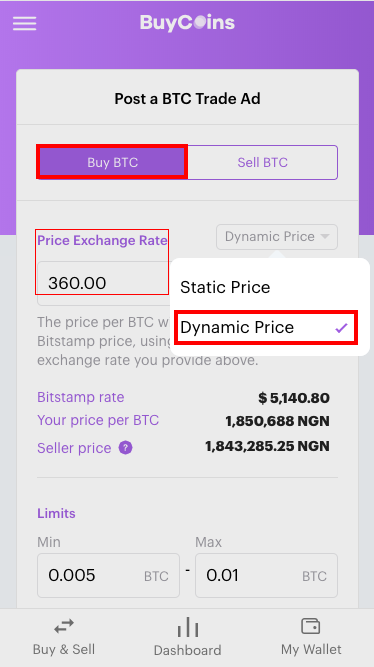Click the dropdown arrow beside Dynamic Price
The width and height of the screenshot is (374, 667).
pyautogui.click(x=325, y=237)
